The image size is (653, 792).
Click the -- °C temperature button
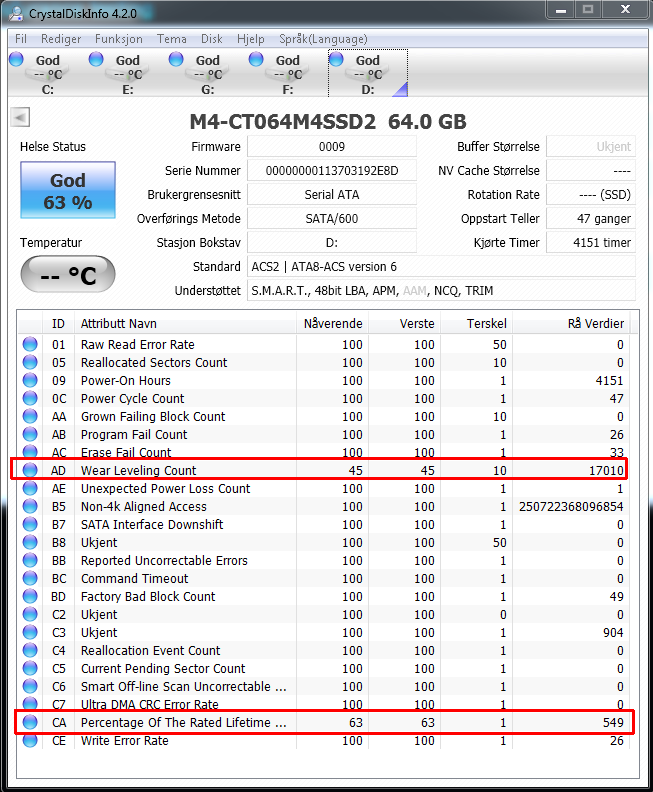(68, 274)
